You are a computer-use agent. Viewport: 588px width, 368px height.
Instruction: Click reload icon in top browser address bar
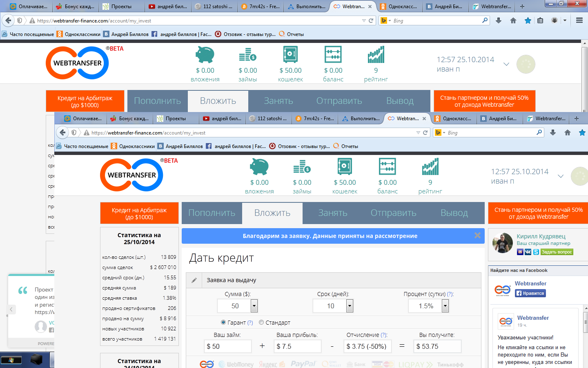click(x=371, y=20)
